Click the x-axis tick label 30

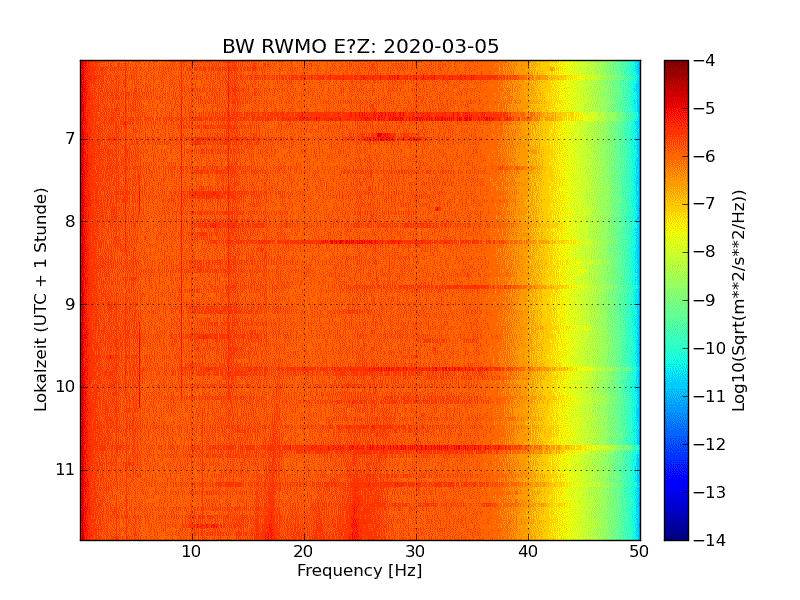click(416, 552)
